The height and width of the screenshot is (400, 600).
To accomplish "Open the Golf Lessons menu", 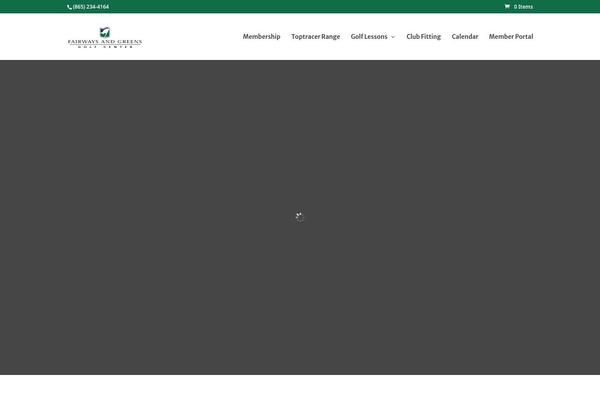I will [369, 37].
